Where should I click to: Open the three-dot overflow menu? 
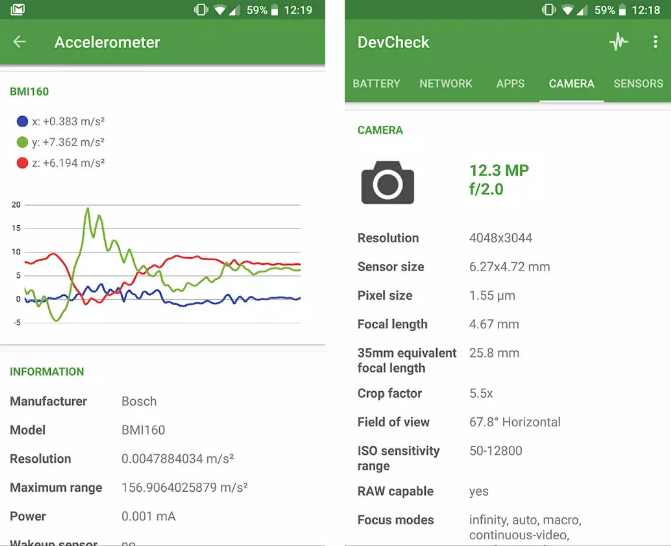click(x=656, y=42)
